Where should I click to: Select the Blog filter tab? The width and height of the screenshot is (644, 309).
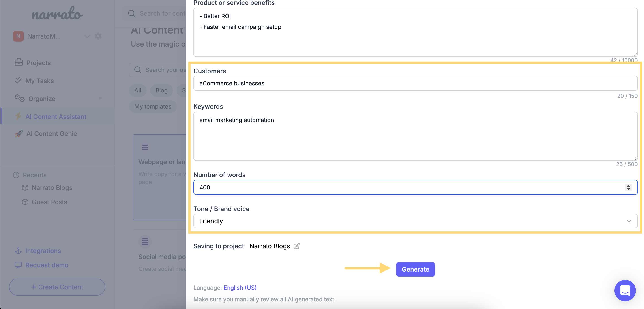tap(161, 90)
